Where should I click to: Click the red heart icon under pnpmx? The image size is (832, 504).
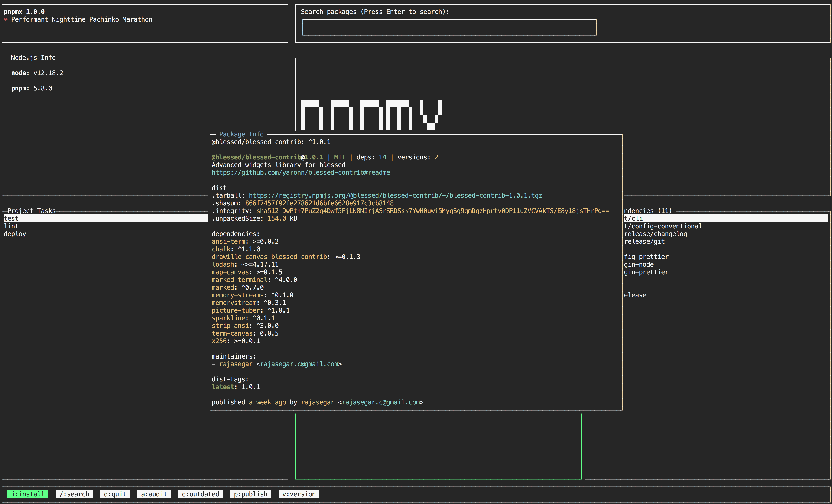tap(6, 19)
